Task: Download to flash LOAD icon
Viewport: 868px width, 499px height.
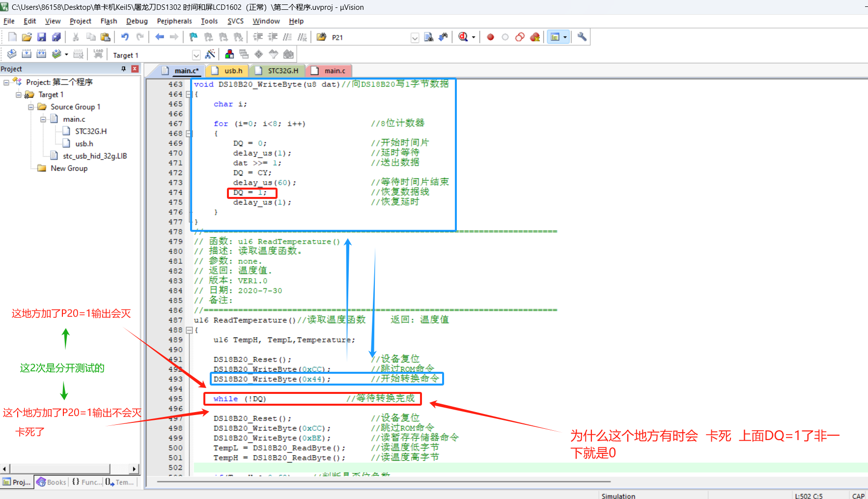Action: point(98,54)
